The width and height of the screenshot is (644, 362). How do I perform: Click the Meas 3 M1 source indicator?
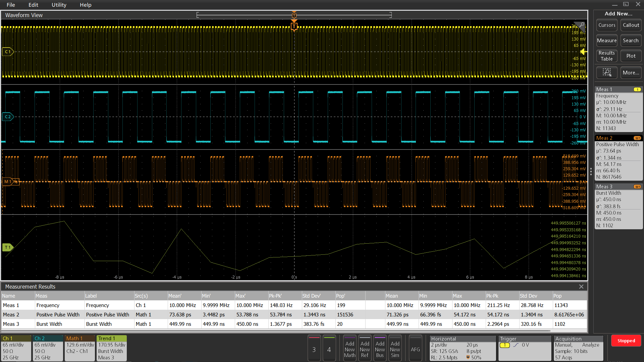point(637,187)
